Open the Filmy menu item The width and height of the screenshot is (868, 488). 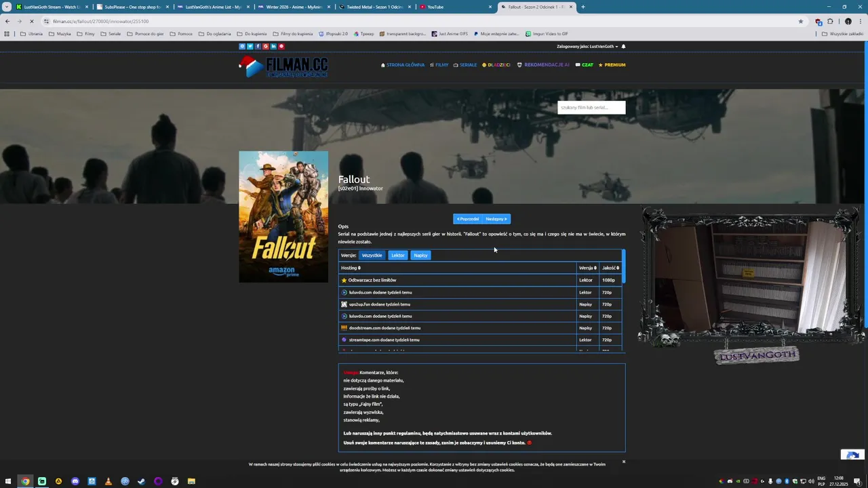tap(439, 65)
